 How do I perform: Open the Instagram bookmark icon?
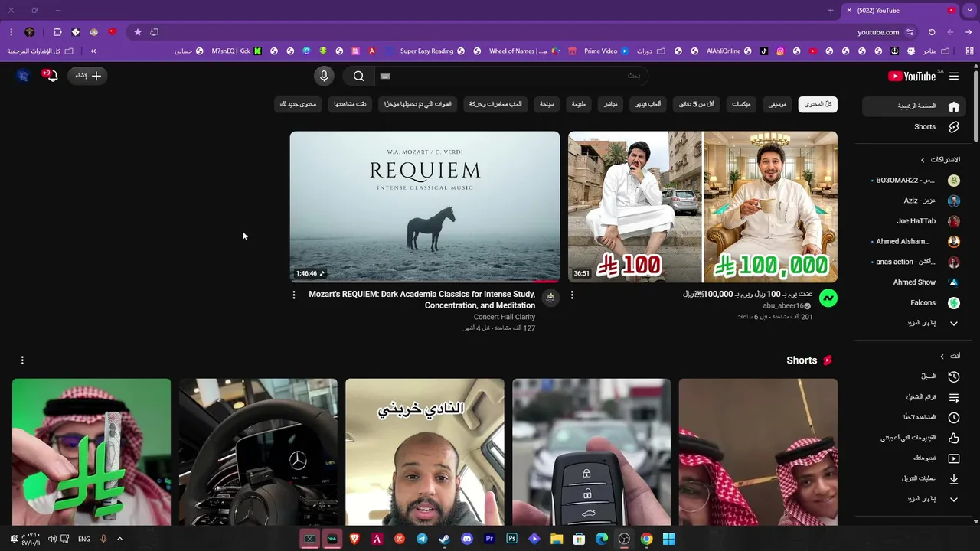[780, 51]
